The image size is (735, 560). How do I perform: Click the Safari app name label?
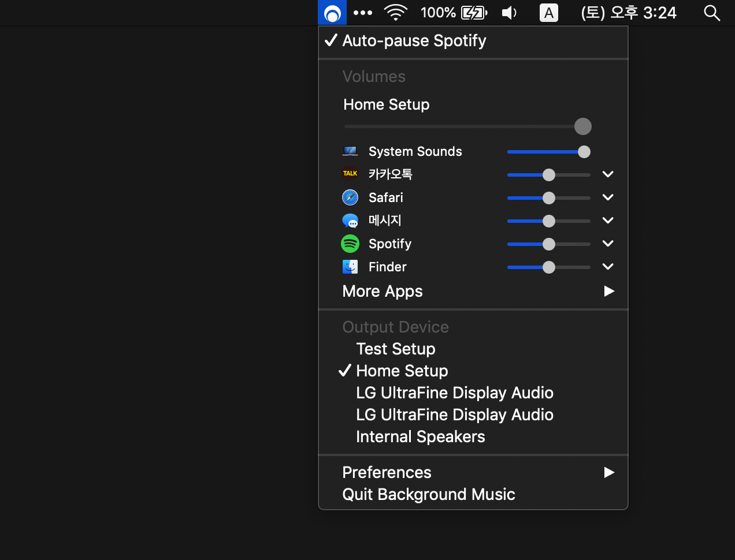[x=386, y=197]
